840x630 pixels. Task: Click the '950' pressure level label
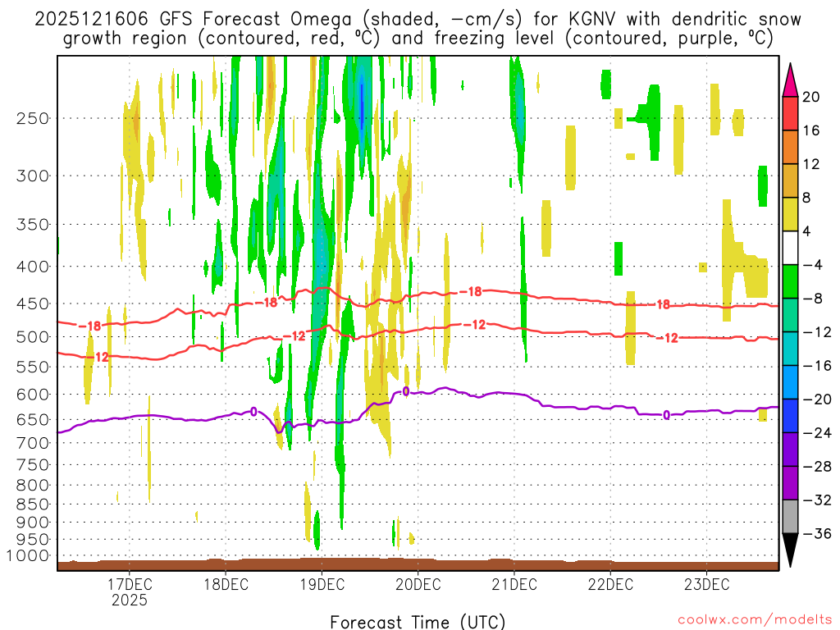click(33, 540)
